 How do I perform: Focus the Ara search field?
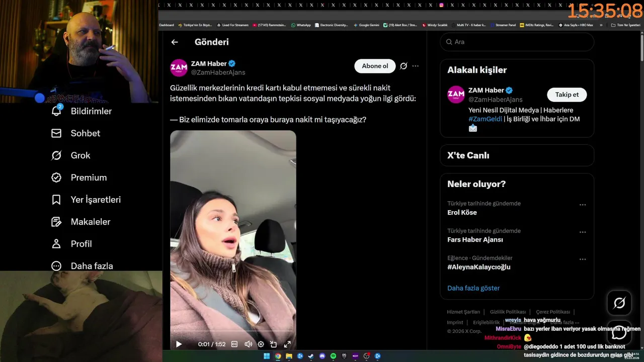point(517,42)
